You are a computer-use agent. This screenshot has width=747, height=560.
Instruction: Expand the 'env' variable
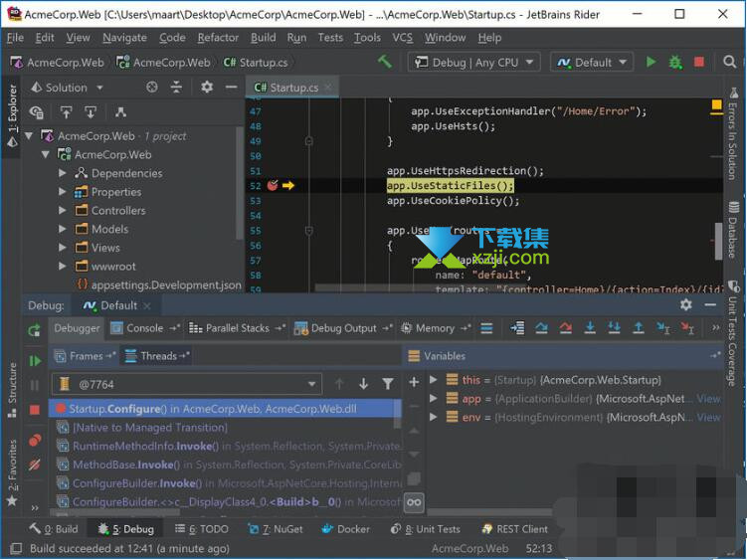pyautogui.click(x=433, y=417)
